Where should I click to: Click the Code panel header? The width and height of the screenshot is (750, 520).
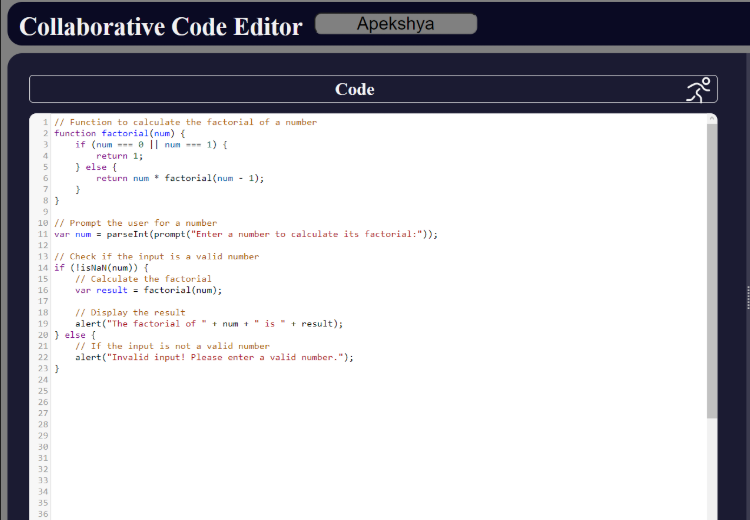(x=373, y=89)
